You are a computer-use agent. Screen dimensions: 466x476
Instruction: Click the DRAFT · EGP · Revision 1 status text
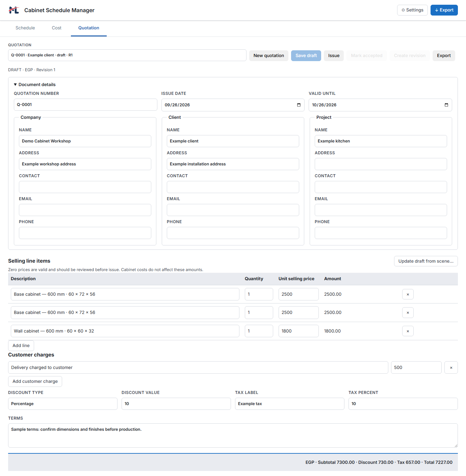point(32,70)
